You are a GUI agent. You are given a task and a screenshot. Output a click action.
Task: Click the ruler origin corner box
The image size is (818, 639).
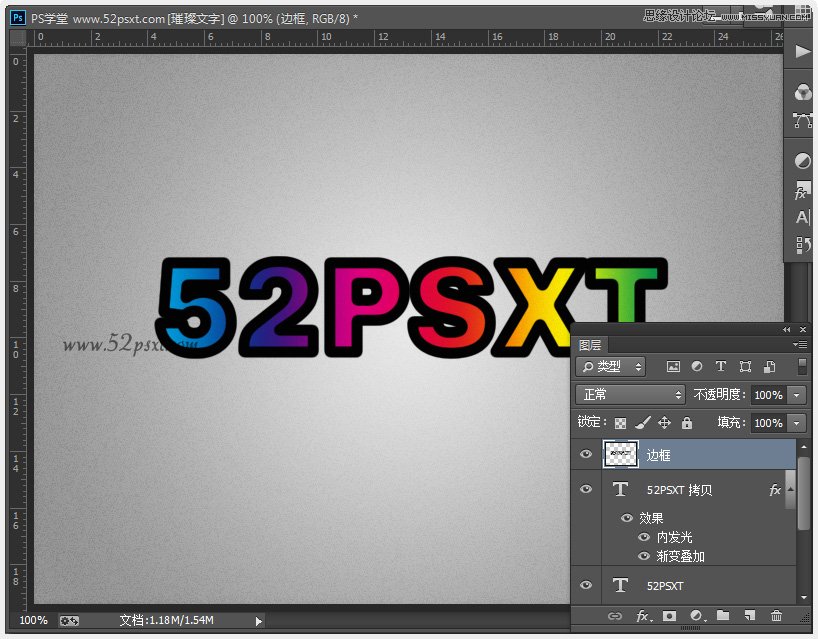19,38
